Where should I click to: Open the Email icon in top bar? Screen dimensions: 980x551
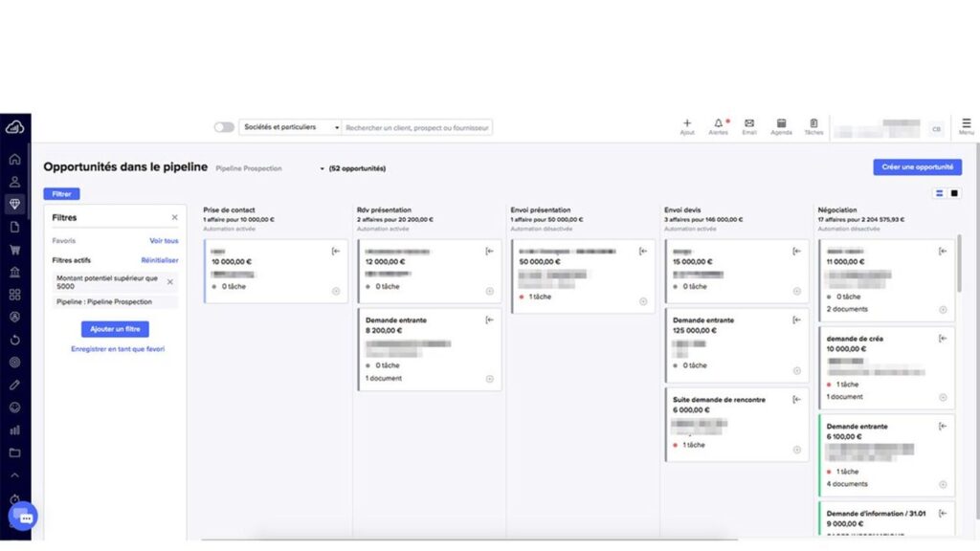tap(749, 123)
